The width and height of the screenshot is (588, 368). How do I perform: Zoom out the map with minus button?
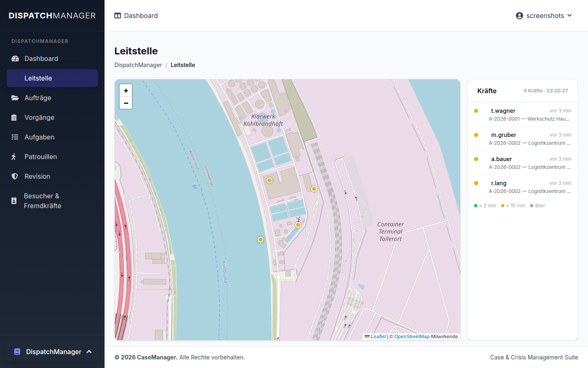(126, 103)
